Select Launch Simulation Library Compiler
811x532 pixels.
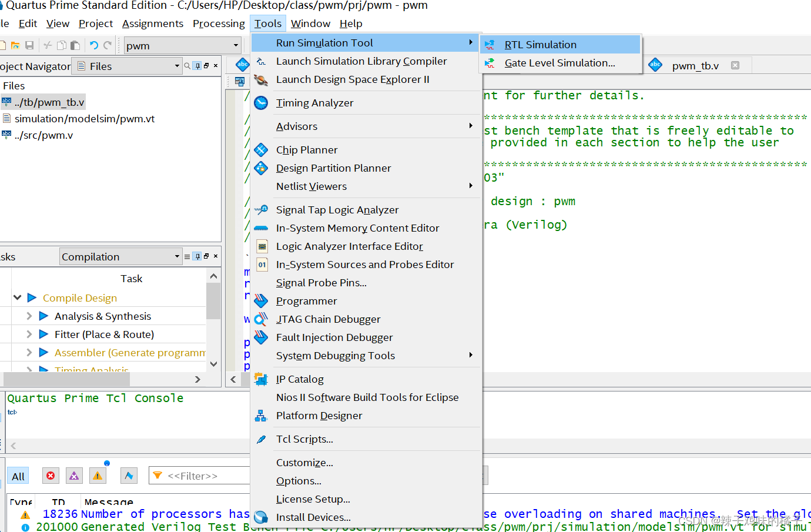(x=367, y=61)
